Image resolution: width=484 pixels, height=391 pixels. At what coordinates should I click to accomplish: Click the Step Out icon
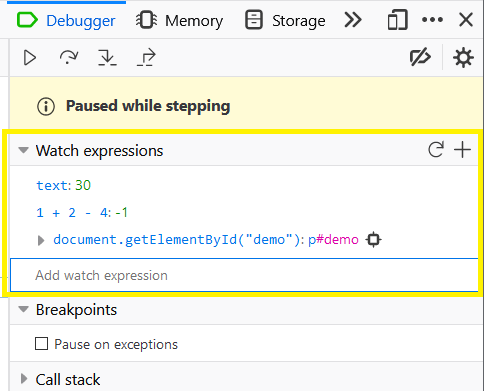click(146, 57)
